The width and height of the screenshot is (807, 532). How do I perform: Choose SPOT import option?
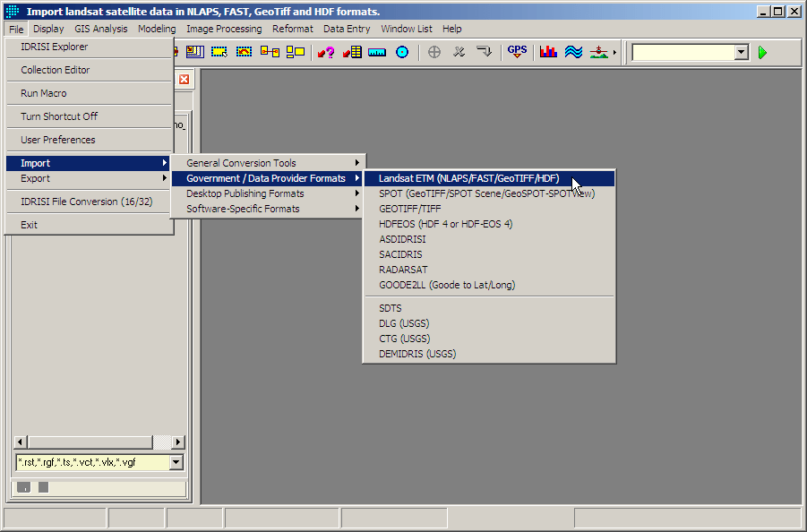point(489,193)
